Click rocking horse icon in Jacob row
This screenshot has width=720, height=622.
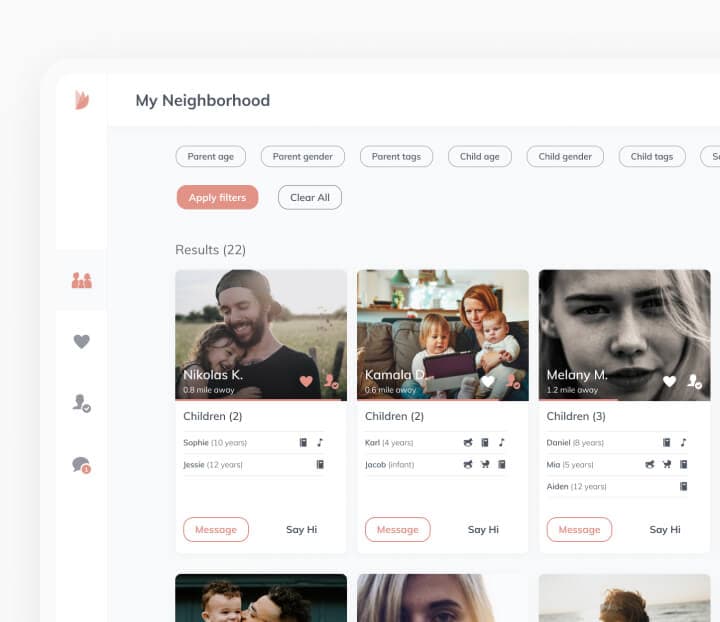pos(485,464)
